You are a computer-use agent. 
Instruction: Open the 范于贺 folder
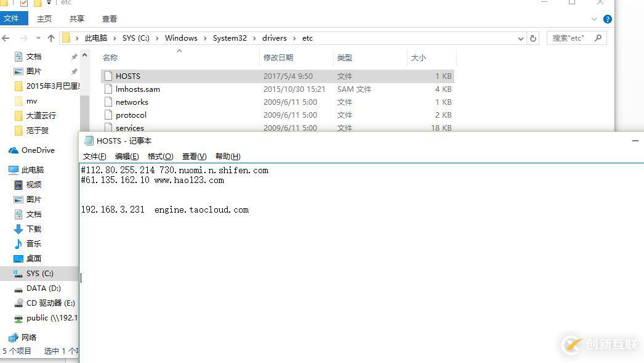click(x=38, y=130)
